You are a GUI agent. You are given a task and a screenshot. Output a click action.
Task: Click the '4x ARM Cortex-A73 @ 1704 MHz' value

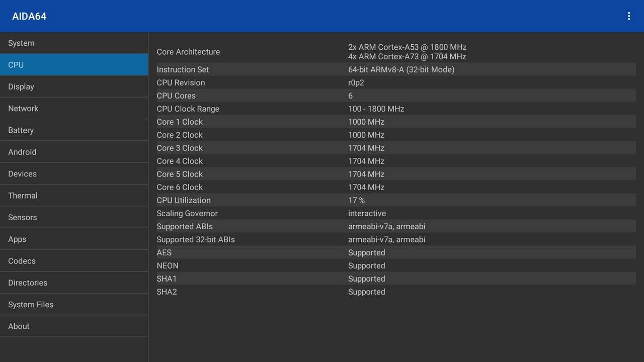click(x=407, y=56)
